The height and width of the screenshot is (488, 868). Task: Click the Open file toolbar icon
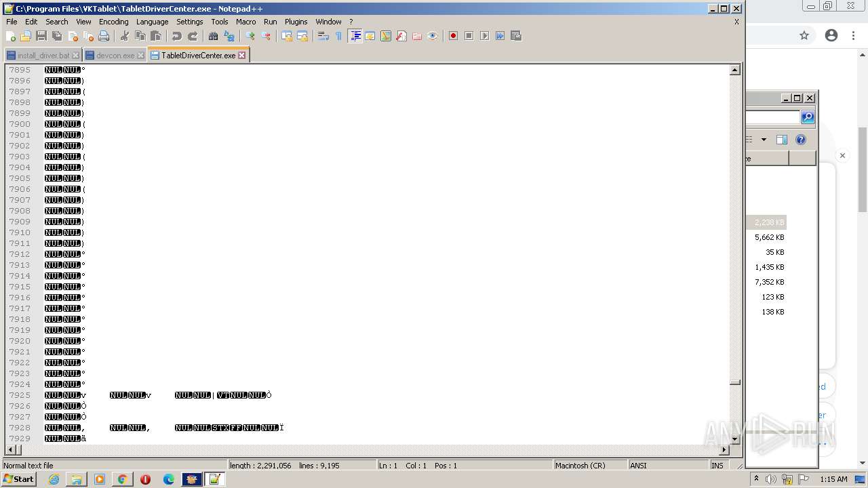pyautogui.click(x=26, y=36)
